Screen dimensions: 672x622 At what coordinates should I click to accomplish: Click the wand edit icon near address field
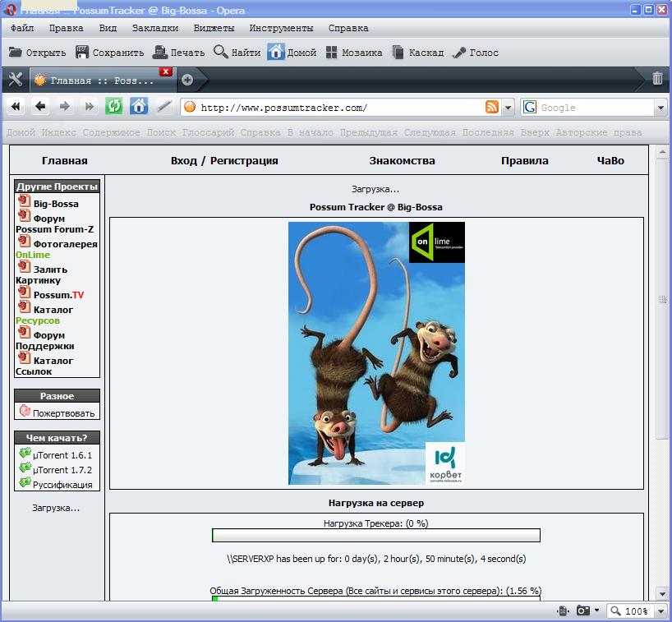[163, 106]
